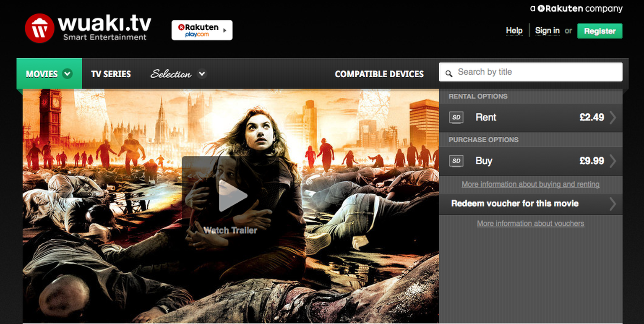The image size is (644, 324).
Task: Click the wuaki.tv red popcorn logo icon
Action: coord(39,28)
